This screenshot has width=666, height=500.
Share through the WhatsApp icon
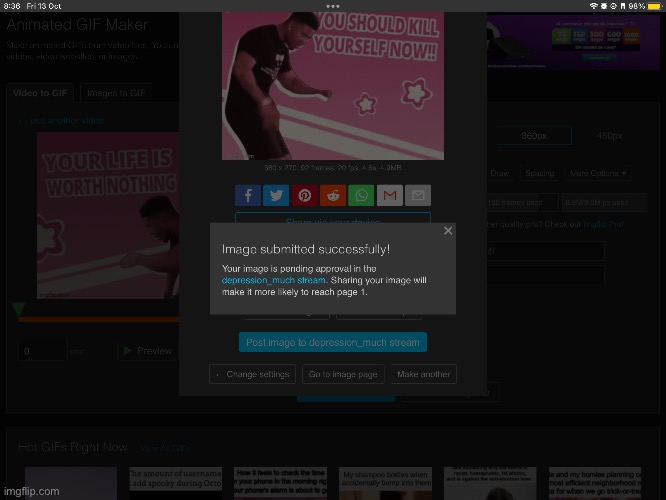(x=362, y=196)
